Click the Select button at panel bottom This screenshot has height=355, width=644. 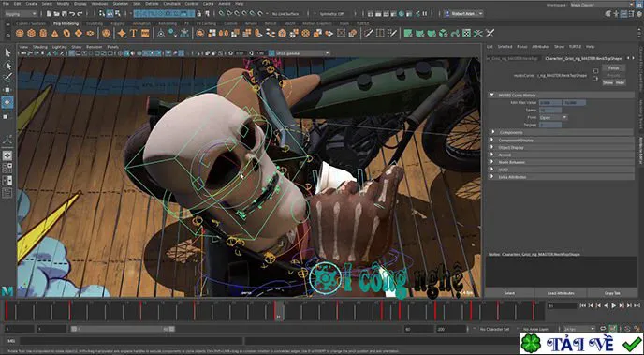tap(509, 293)
